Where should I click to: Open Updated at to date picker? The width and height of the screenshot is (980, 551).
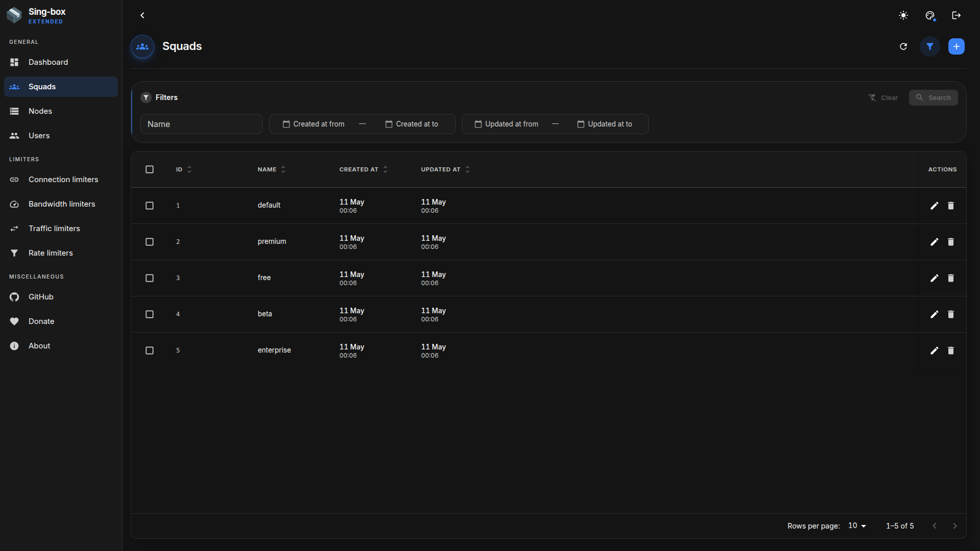point(605,124)
